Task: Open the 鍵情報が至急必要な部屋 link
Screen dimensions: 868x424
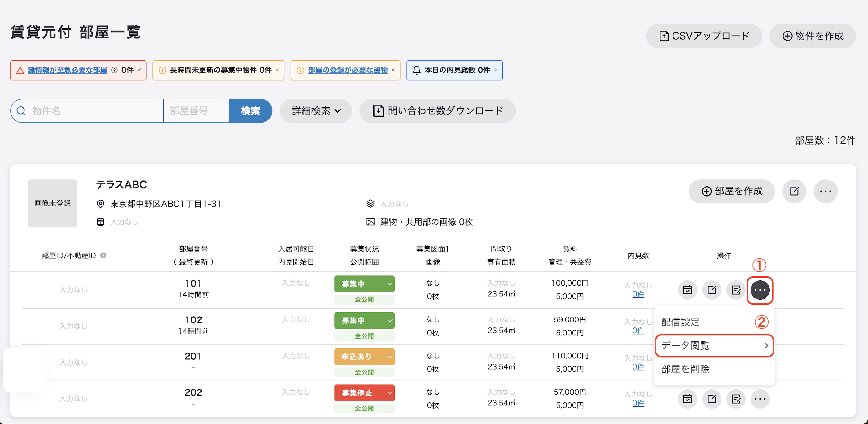Action: point(68,70)
